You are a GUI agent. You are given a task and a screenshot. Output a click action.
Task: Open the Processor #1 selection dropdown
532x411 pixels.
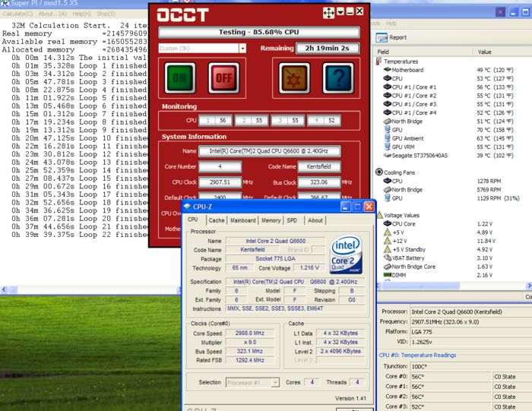coord(275,383)
